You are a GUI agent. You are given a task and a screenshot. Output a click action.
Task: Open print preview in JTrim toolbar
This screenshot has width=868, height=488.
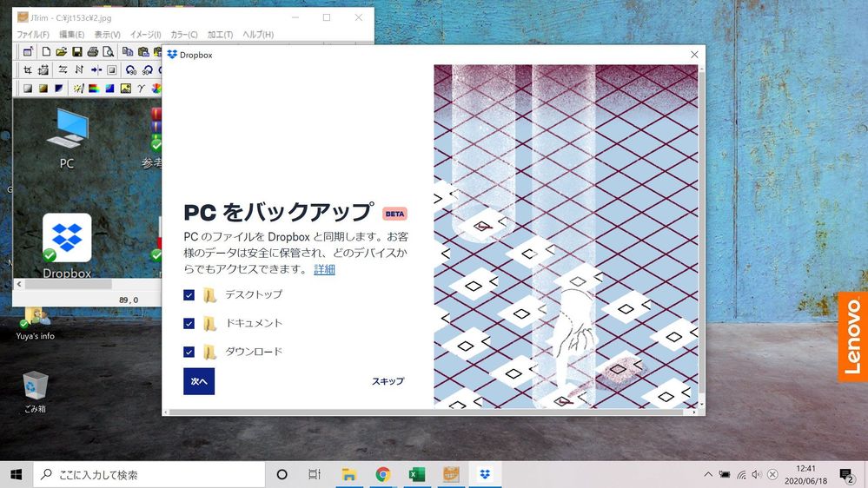pos(109,52)
